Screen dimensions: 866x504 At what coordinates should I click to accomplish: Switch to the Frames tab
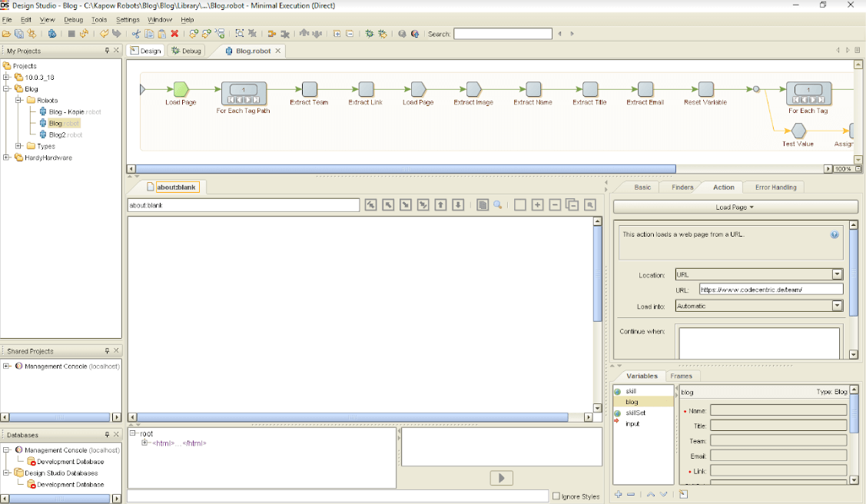pos(682,376)
